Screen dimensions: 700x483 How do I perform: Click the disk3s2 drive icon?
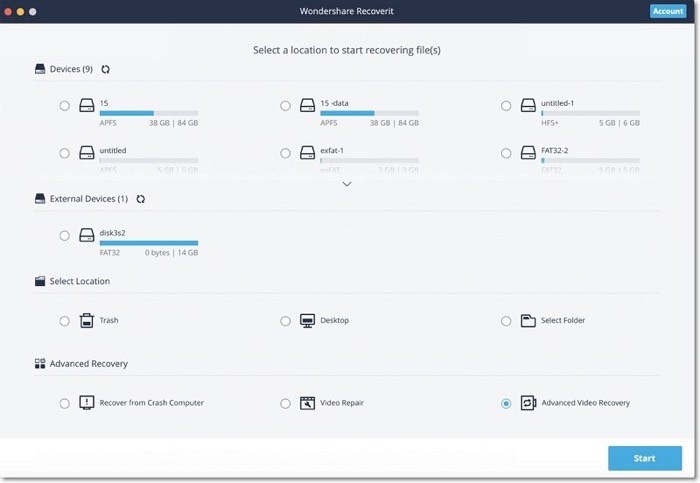coord(87,235)
